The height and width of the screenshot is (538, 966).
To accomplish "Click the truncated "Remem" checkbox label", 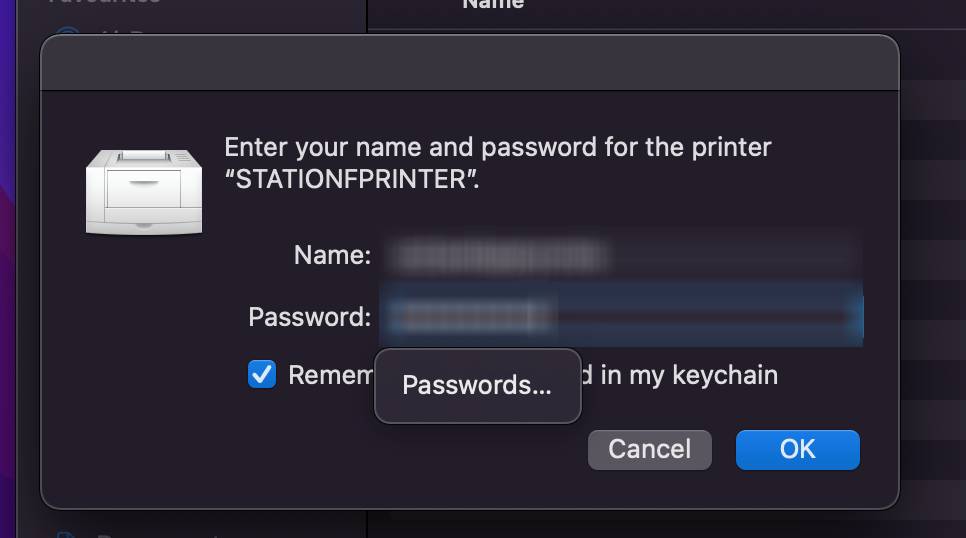I will 331,375.
